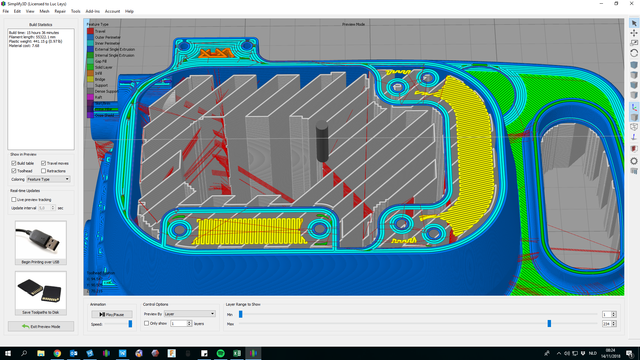
Task: Click the taskbar clock showing 08:24
Action: 610,353
